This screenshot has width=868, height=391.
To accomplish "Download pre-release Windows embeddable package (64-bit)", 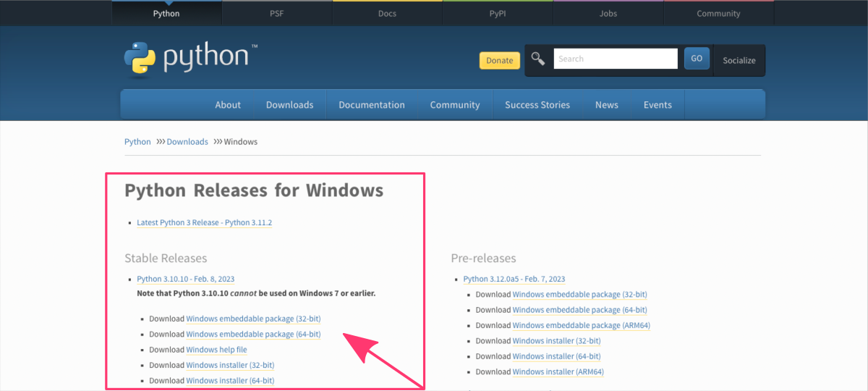I will click(x=580, y=310).
